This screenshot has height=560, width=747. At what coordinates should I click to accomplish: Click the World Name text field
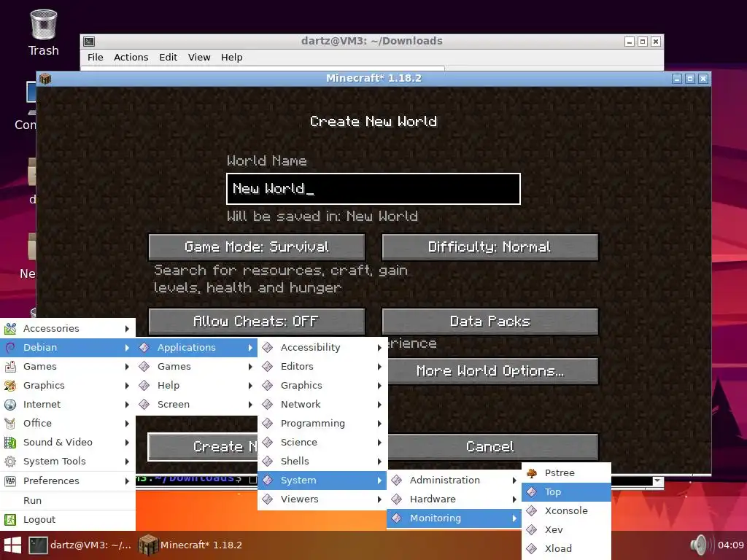click(373, 189)
